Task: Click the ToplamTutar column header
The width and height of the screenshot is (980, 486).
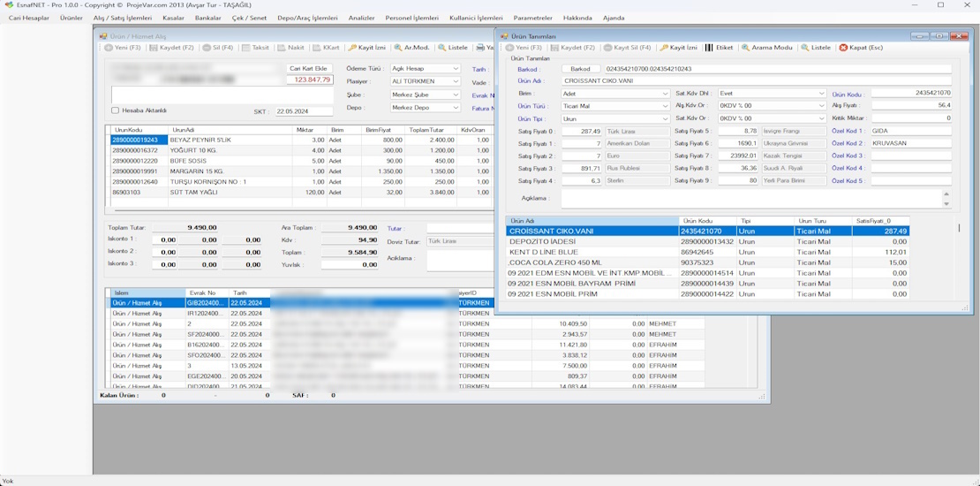Action: pyautogui.click(x=431, y=130)
